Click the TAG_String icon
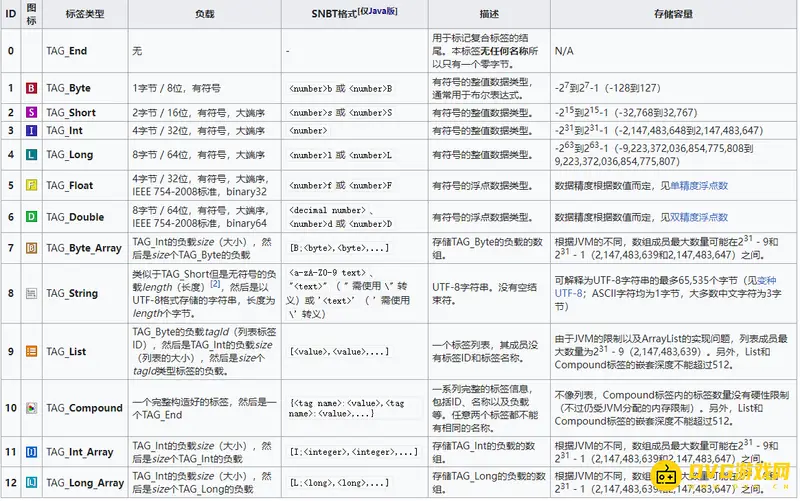800x501 pixels. (31, 293)
